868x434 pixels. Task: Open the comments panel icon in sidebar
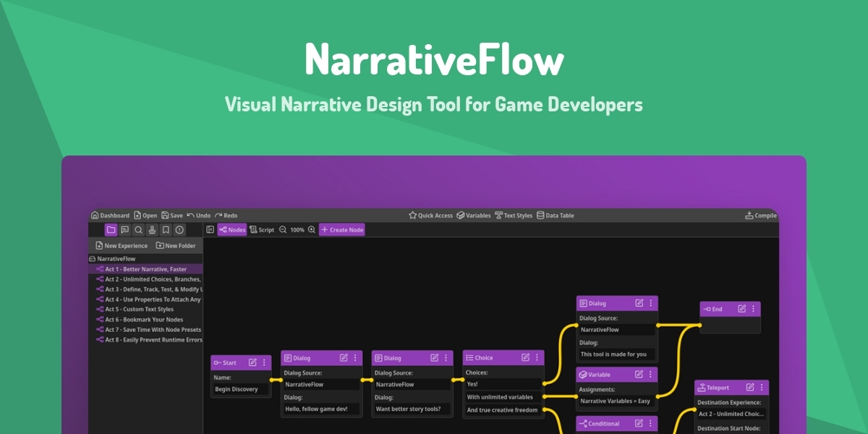tap(124, 230)
